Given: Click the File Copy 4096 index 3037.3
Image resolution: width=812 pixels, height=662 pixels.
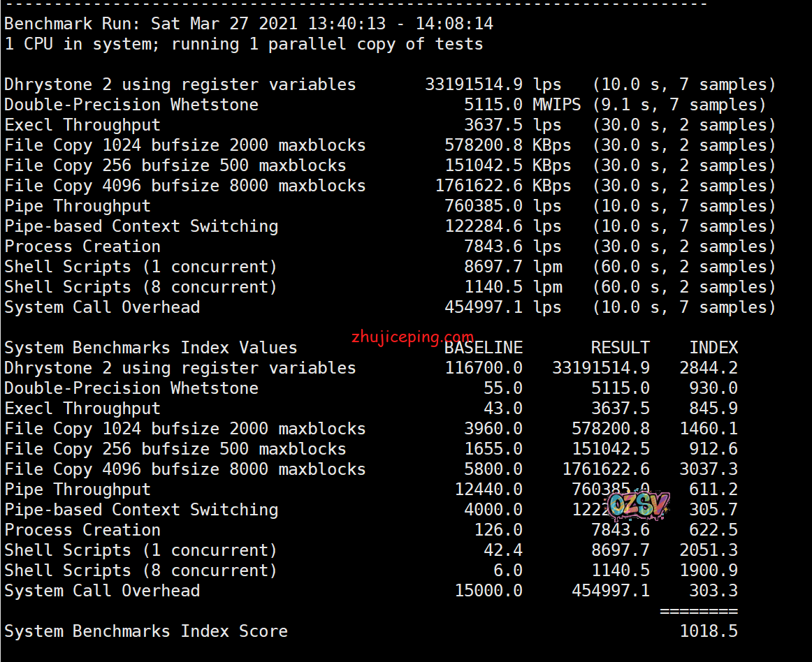Looking at the screenshot, I should [x=708, y=469].
